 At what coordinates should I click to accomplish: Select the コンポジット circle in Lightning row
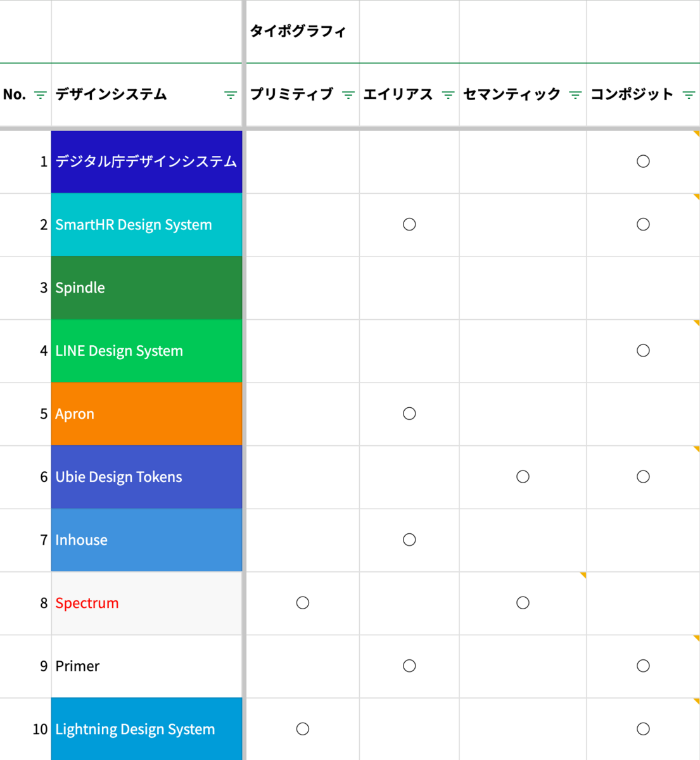[643, 728]
